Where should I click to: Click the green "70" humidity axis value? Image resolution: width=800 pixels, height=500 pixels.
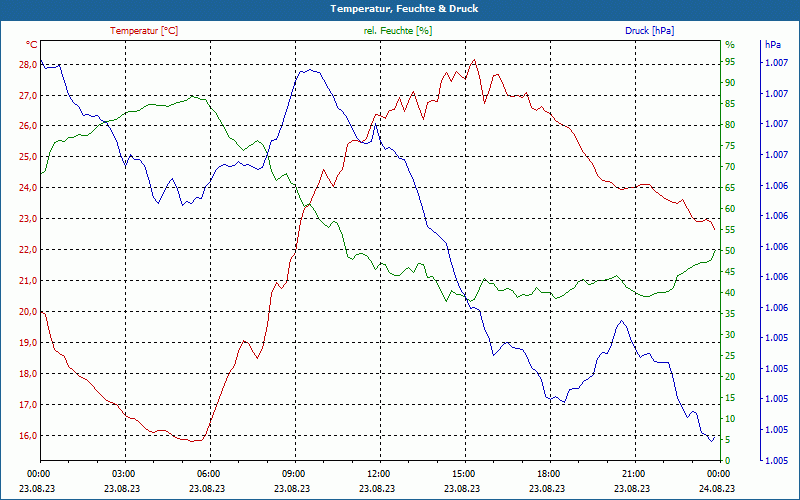[730, 167]
